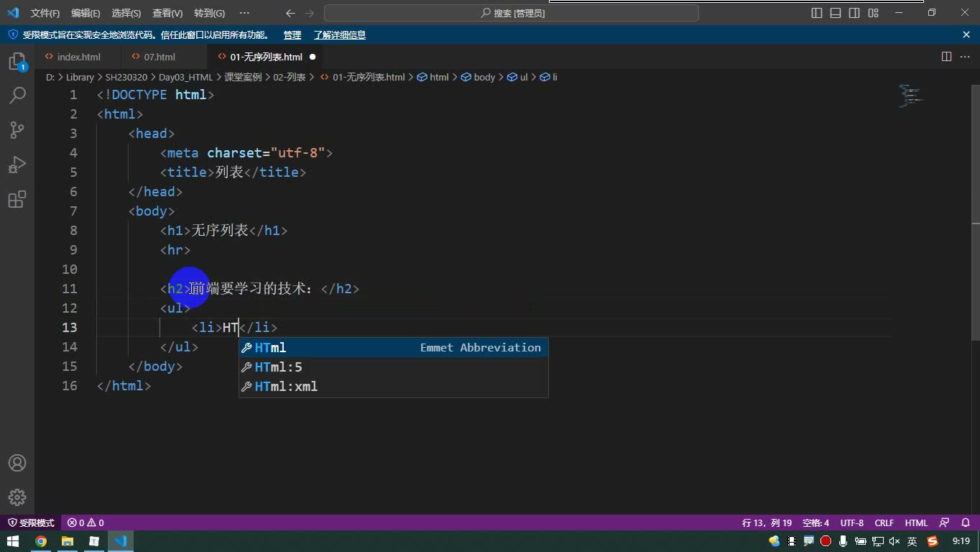Image resolution: width=980 pixels, height=552 pixels.
Task: Open Customize Layout icon in title bar
Action: [x=873, y=13]
